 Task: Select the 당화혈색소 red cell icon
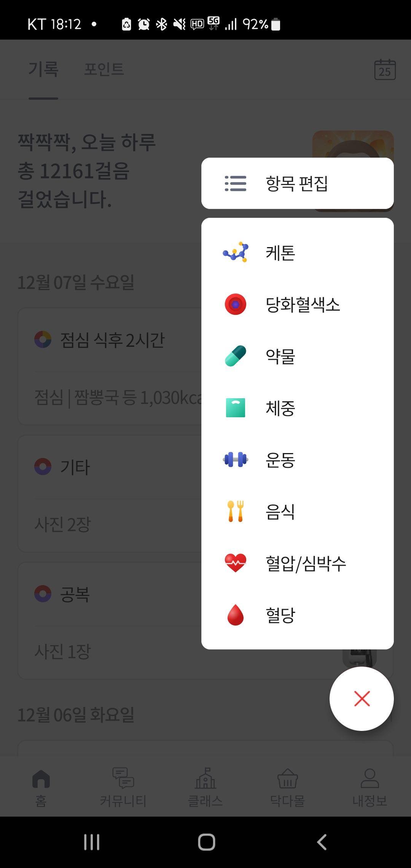click(236, 304)
